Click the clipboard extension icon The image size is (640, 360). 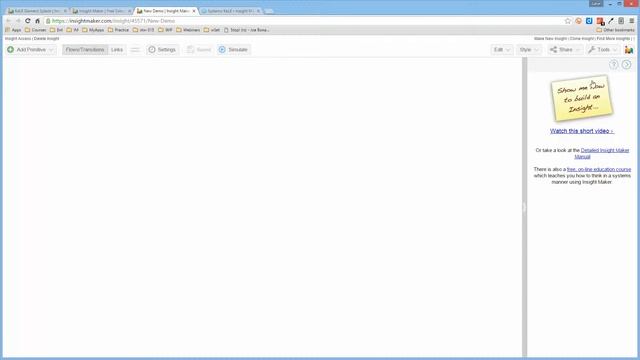[x=621, y=21]
